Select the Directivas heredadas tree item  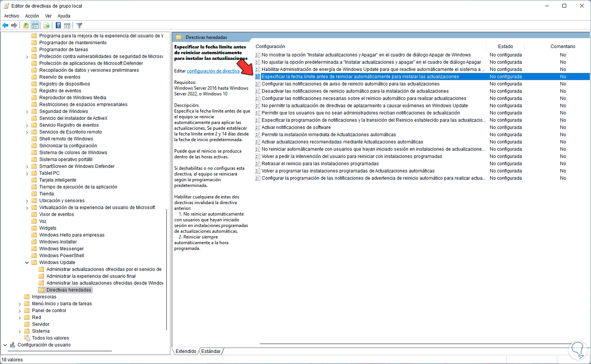pyautogui.click(x=69, y=290)
